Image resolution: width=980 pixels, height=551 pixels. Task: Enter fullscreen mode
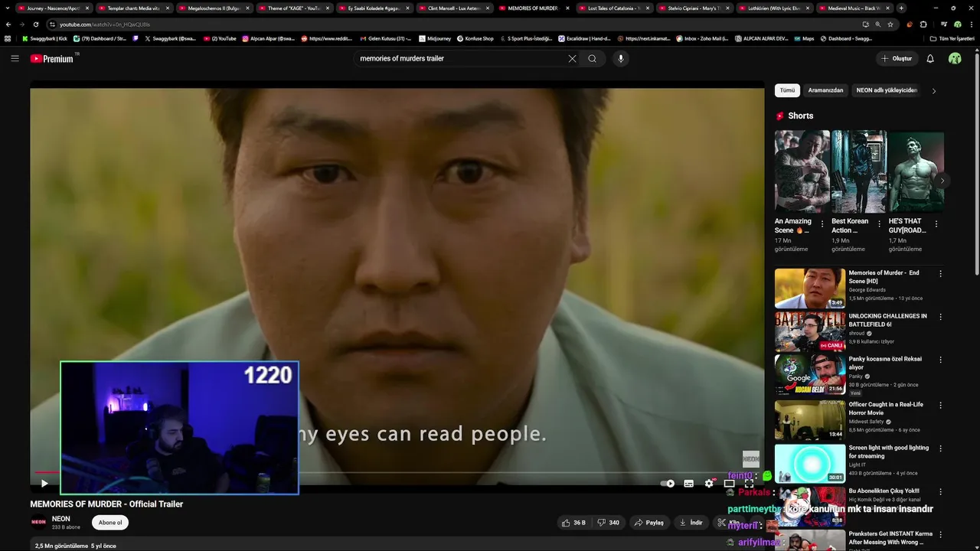point(750,483)
